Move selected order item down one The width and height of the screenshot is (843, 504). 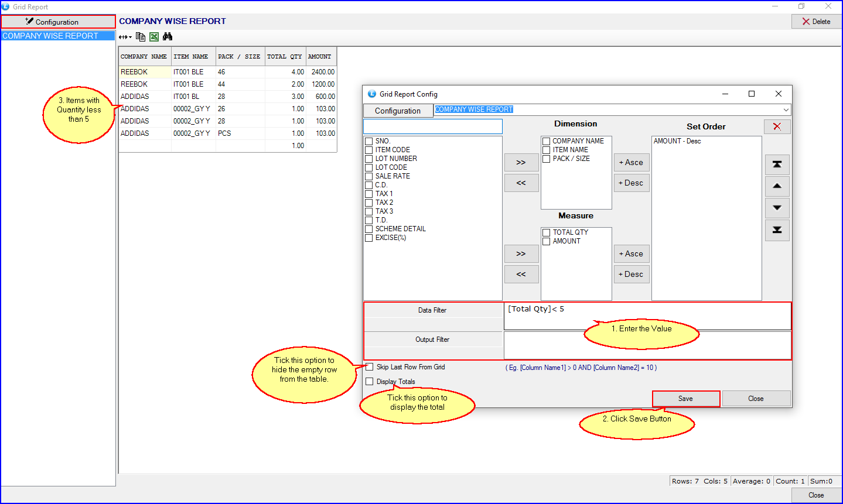point(777,208)
